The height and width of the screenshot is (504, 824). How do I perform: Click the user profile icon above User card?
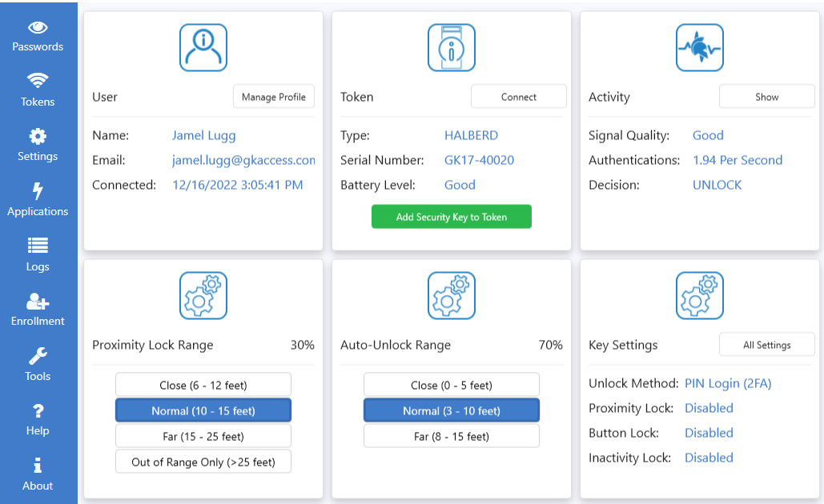(x=203, y=47)
